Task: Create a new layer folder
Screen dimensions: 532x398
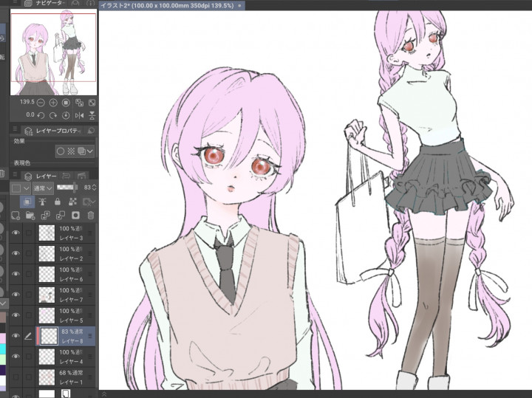Action: pos(31,216)
